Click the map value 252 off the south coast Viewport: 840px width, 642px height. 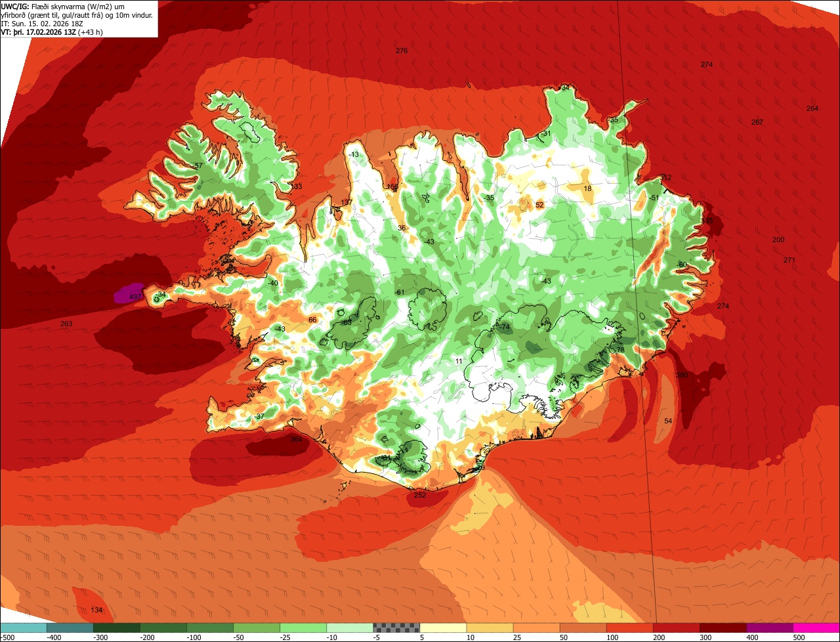[x=420, y=495]
